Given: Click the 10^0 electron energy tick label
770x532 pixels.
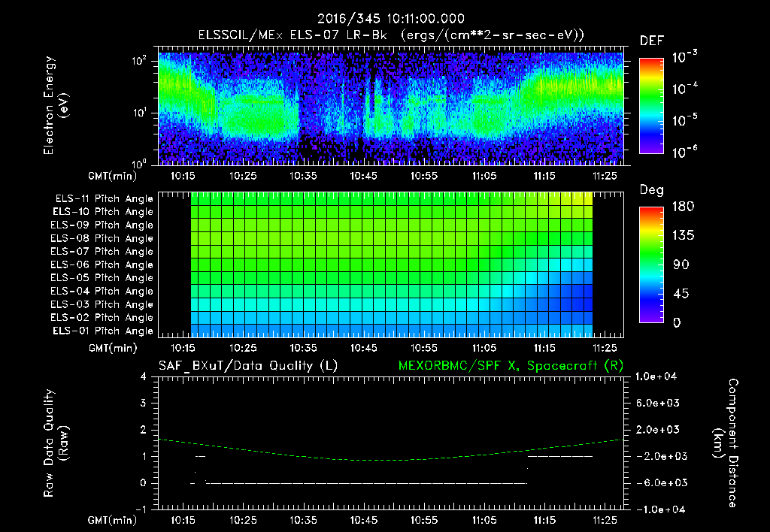Looking at the screenshot, I should pyautogui.click(x=139, y=163).
